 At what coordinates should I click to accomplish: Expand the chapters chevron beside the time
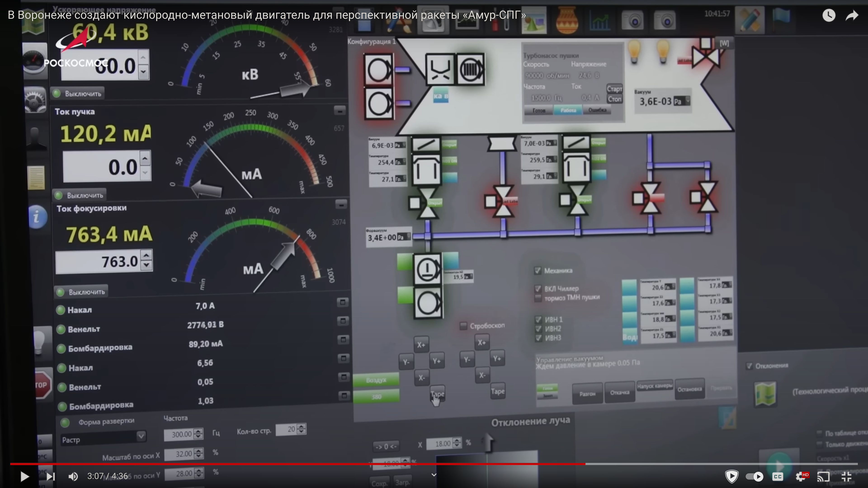tap(434, 475)
